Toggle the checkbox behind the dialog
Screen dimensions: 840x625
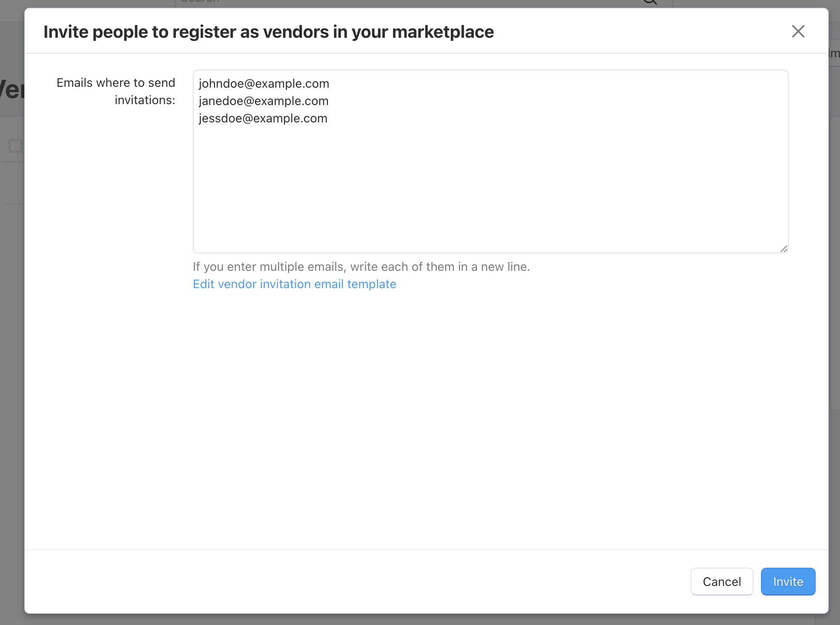click(16, 146)
